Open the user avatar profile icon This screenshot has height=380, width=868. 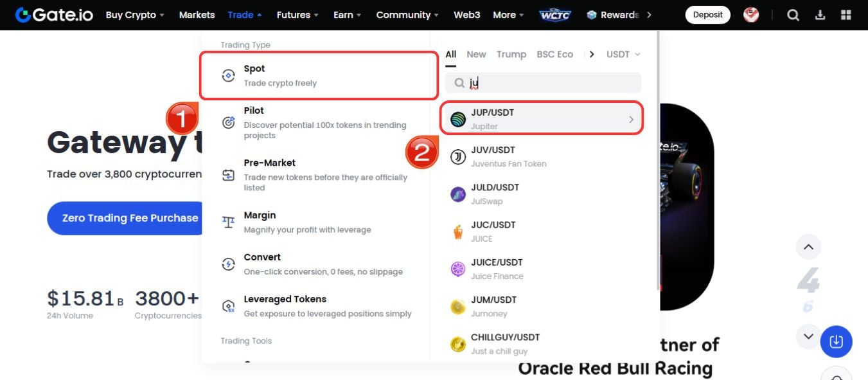(x=751, y=15)
